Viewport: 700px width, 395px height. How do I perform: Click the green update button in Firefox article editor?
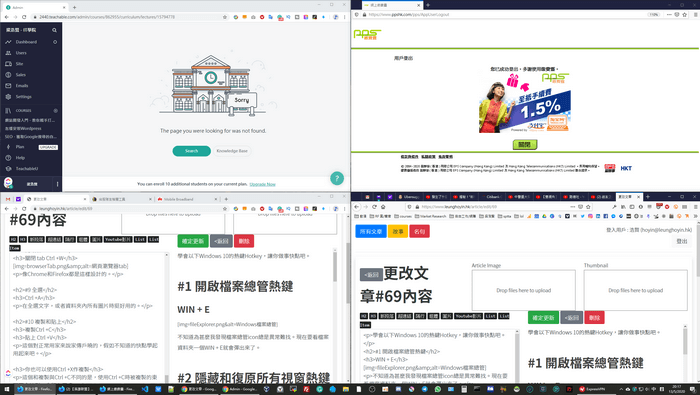point(543,317)
